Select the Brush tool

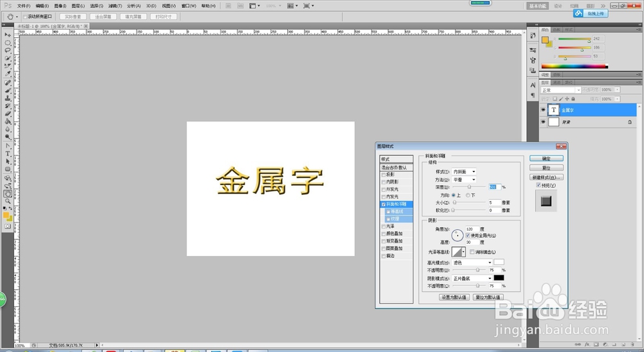point(8,90)
